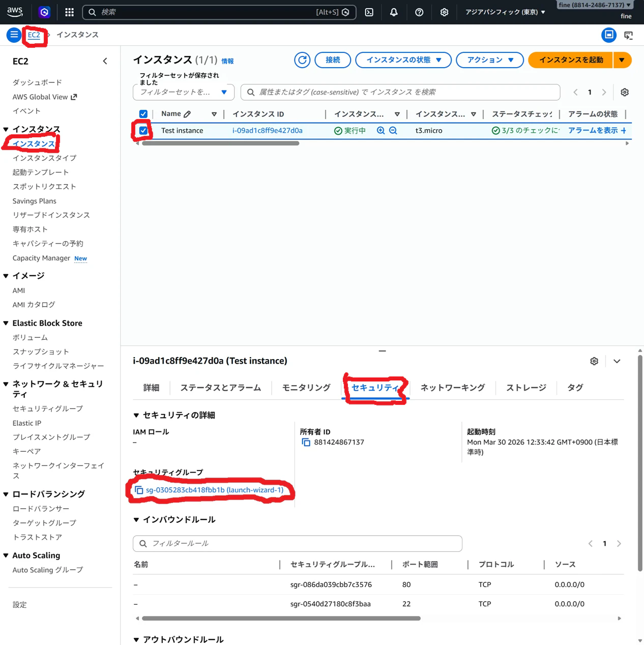
Task: Open the fine account menu
Action: tap(595, 5)
